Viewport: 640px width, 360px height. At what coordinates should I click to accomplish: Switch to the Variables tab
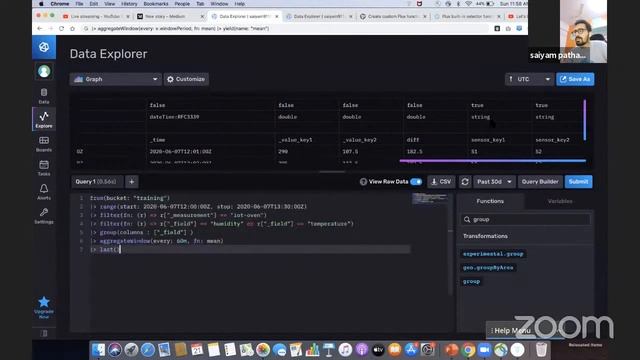click(560, 201)
